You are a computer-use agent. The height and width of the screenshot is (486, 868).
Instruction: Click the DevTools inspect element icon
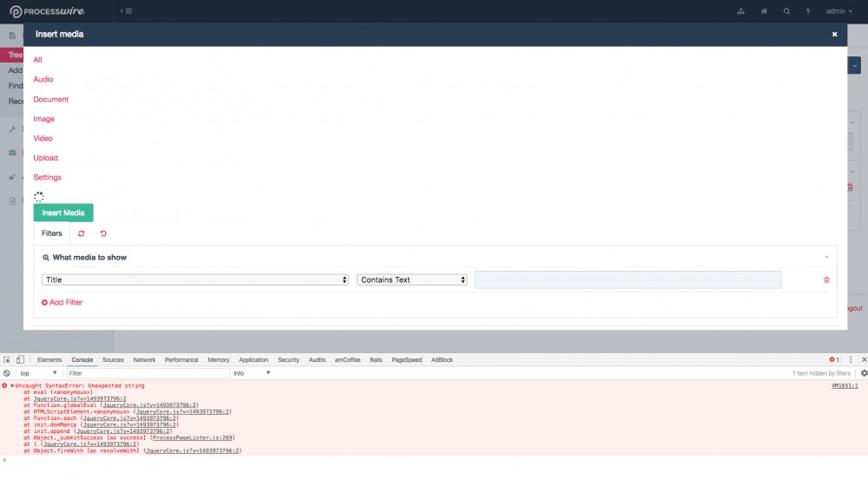[7, 359]
